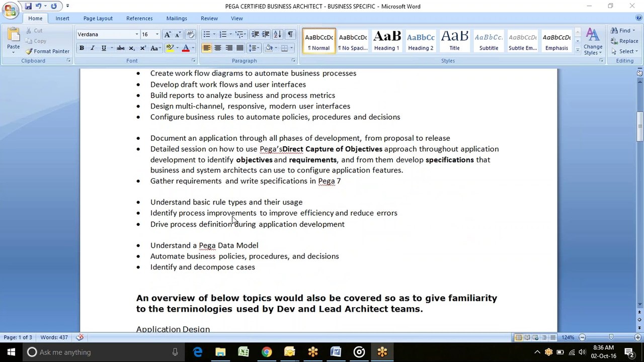Align text to the right

pos(229,48)
